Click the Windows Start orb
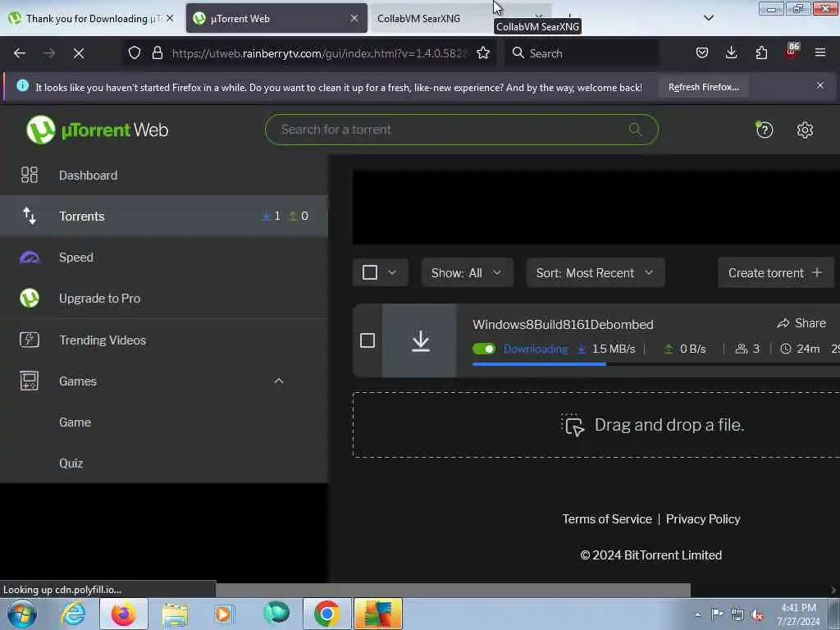 point(22,614)
